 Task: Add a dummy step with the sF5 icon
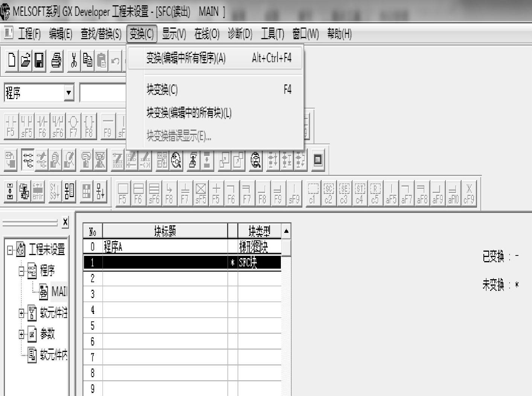[x=201, y=193]
